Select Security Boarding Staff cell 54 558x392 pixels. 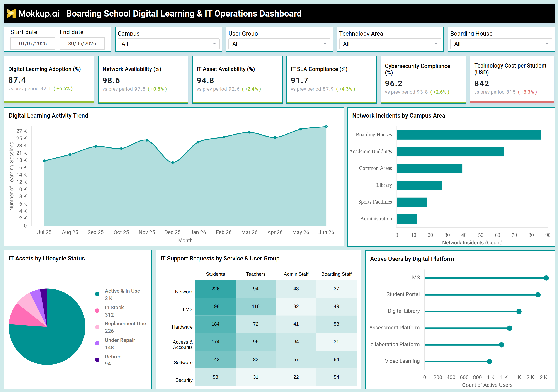coord(336,377)
